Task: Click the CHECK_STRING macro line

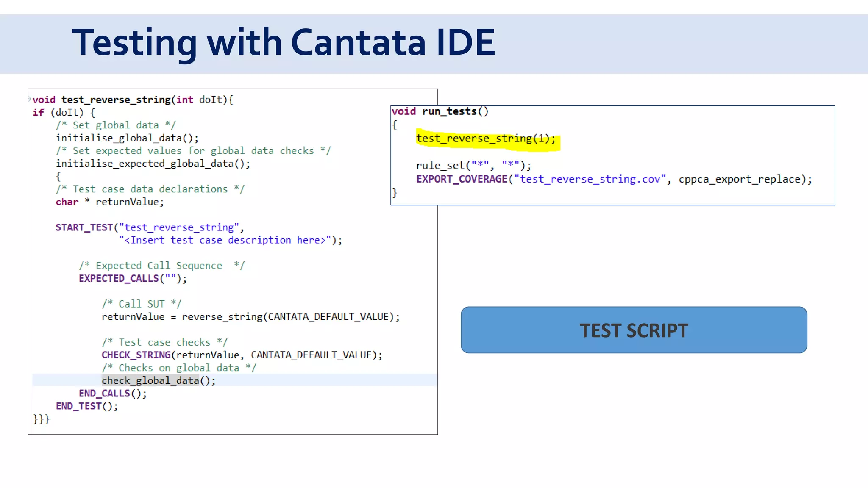Action: [242, 355]
